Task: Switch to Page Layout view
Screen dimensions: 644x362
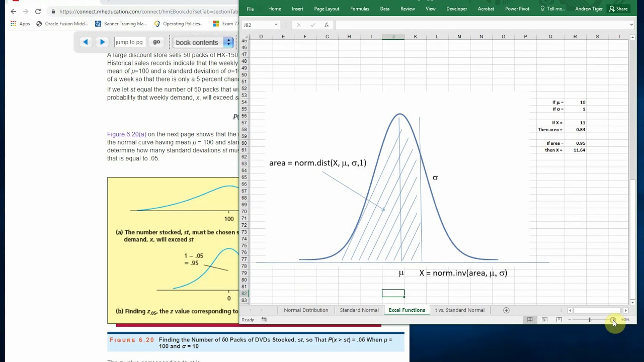Action: click(x=544, y=320)
